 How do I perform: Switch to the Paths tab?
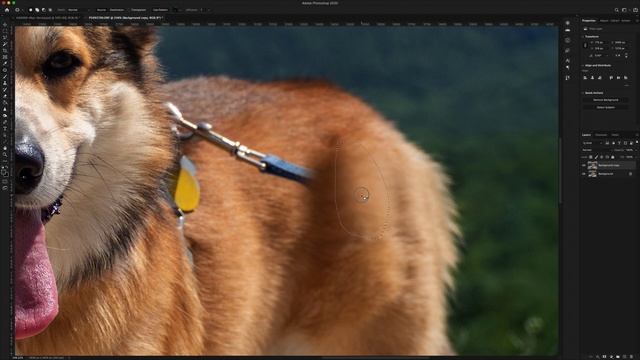point(615,135)
